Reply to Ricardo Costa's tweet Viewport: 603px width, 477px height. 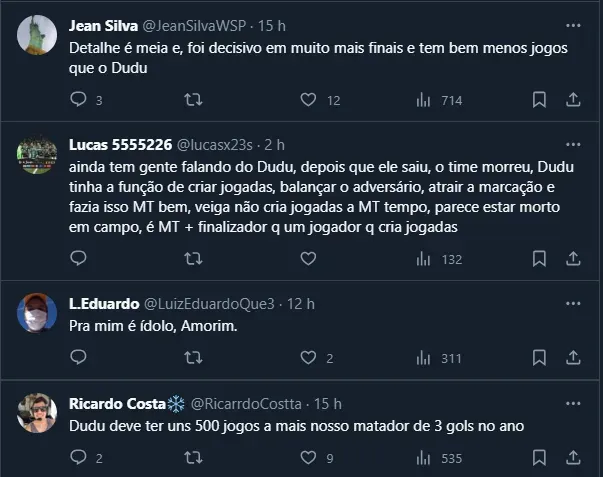click(x=81, y=458)
